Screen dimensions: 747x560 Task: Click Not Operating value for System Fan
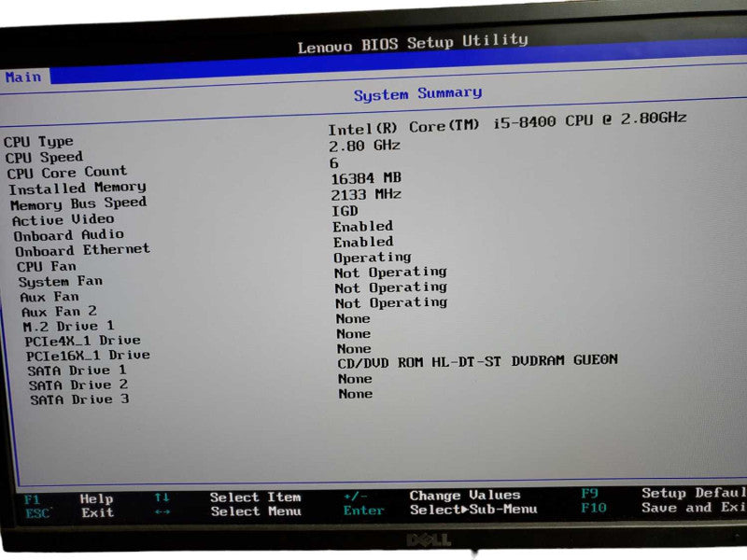pyautogui.click(x=390, y=273)
